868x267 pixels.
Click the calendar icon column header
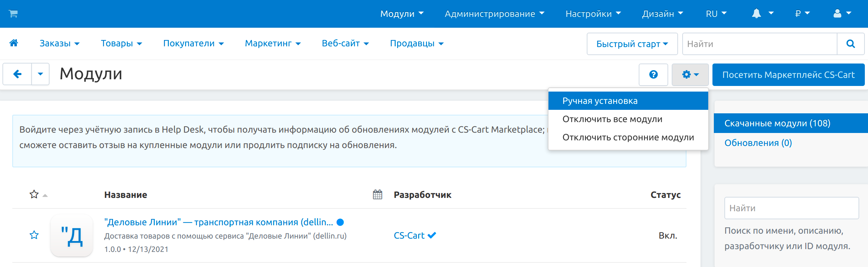[x=377, y=194]
